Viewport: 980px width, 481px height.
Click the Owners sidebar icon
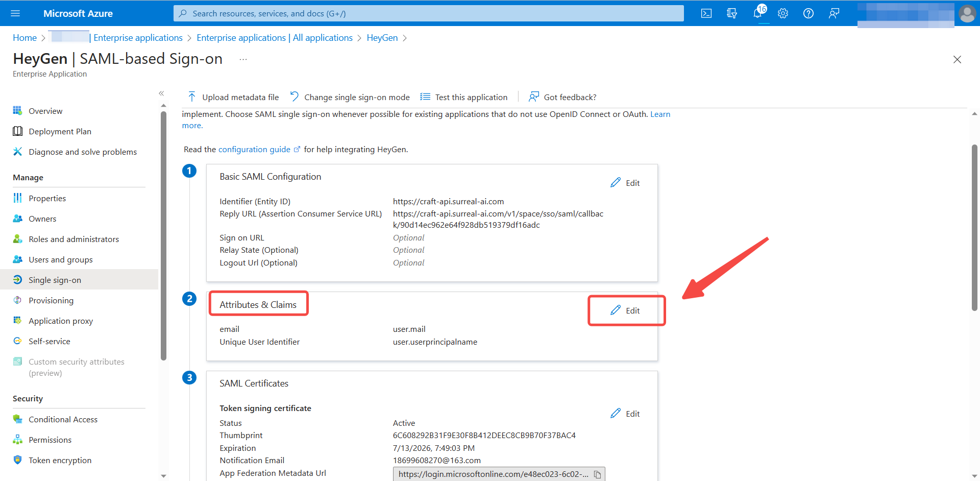tap(17, 219)
